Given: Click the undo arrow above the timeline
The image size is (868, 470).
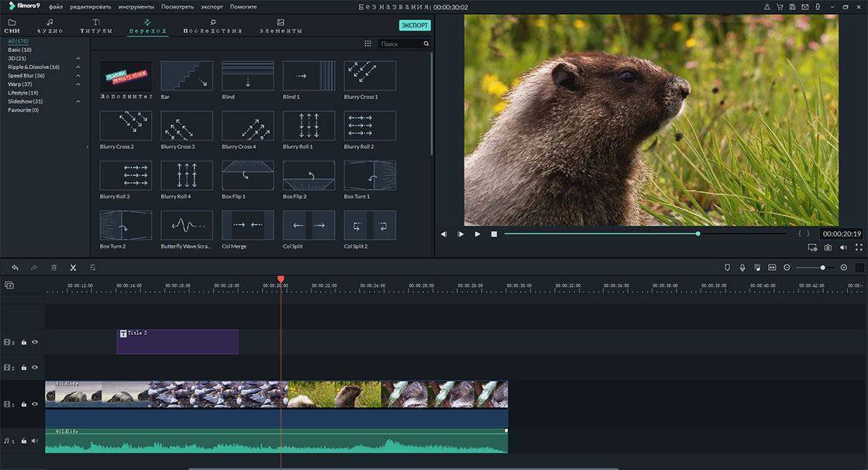Looking at the screenshot, I should (15, 268).
